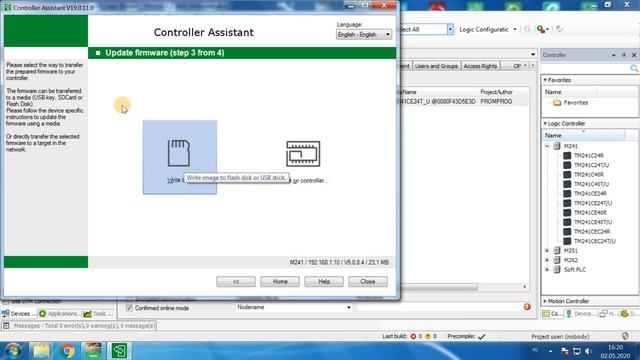Click the Precompile green checkmark
This screenshot has height=360, width=640.
[x=482, y=336]
